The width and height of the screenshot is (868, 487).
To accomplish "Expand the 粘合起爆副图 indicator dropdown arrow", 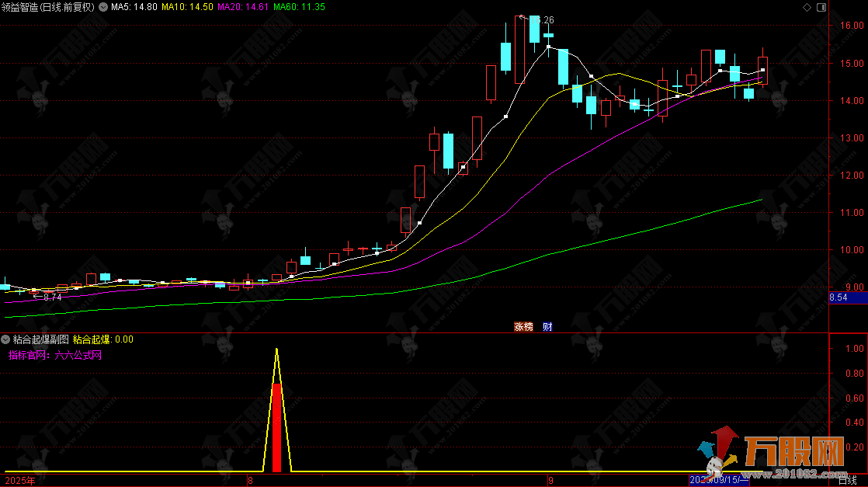I will pyautogui.click(x=5, y=339).
